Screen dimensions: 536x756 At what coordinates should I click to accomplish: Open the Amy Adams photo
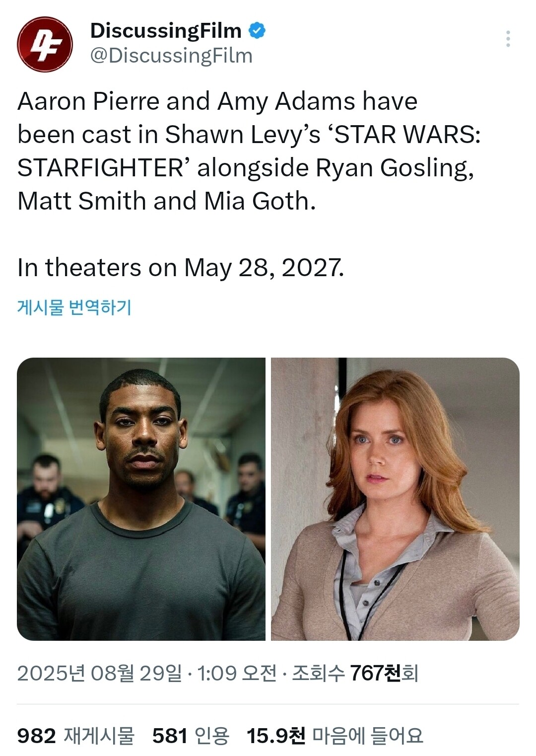(395, 499)
